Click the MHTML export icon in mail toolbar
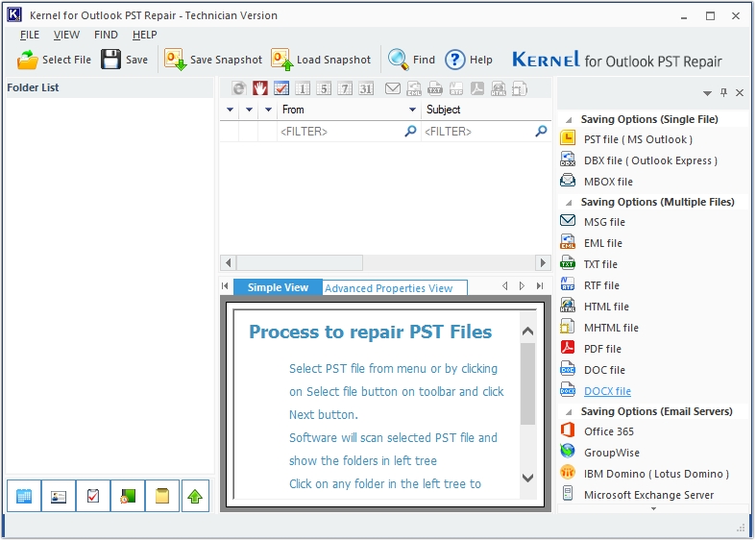This screenshot has height=541, width=756. 520,88
